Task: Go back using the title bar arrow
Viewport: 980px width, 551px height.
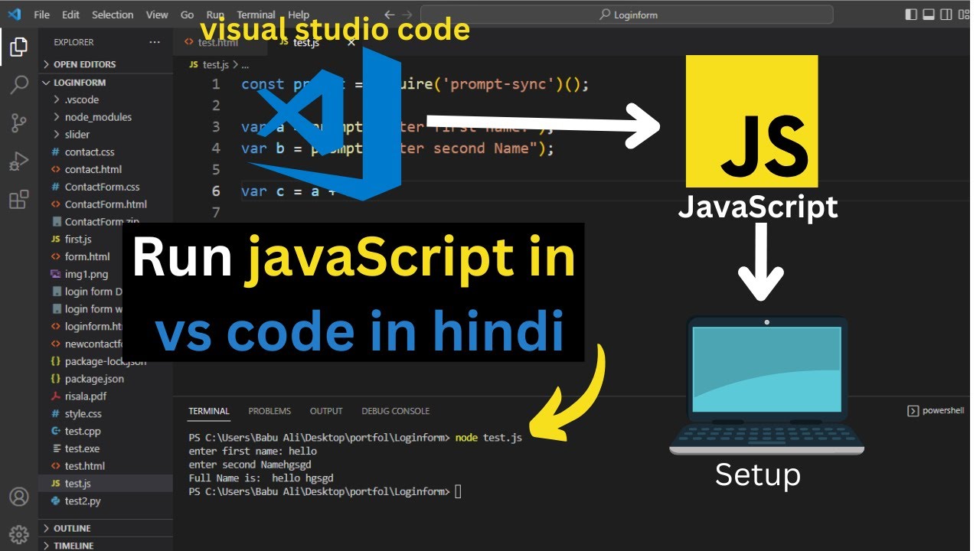Action: [389, 15]
